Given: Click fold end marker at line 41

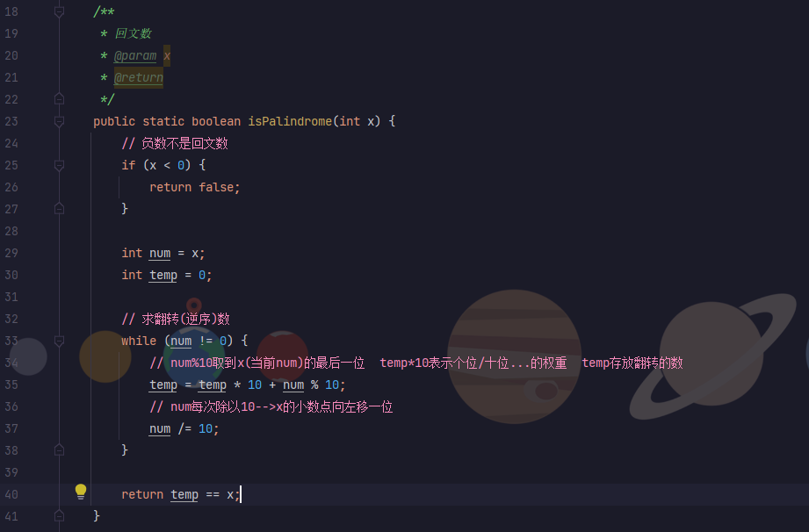Looking at the screenshot, I should click(60, 515).
